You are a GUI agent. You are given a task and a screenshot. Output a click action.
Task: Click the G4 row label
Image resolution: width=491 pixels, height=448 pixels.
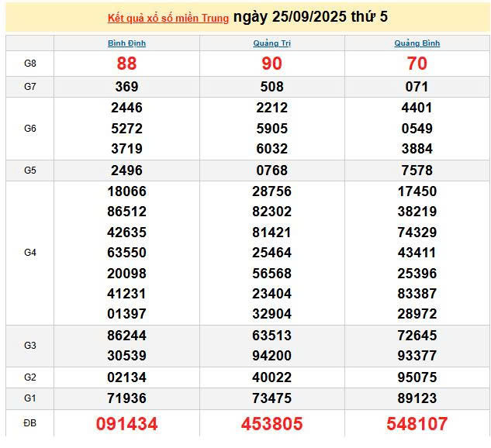30,253
